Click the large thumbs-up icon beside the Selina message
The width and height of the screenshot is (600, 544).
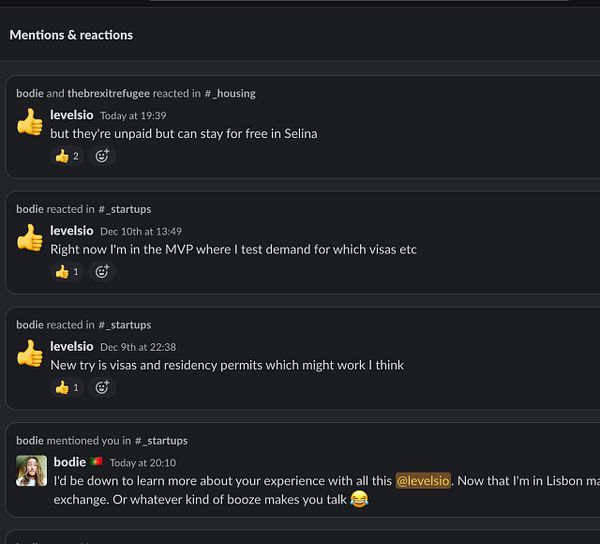click(30, 122)
